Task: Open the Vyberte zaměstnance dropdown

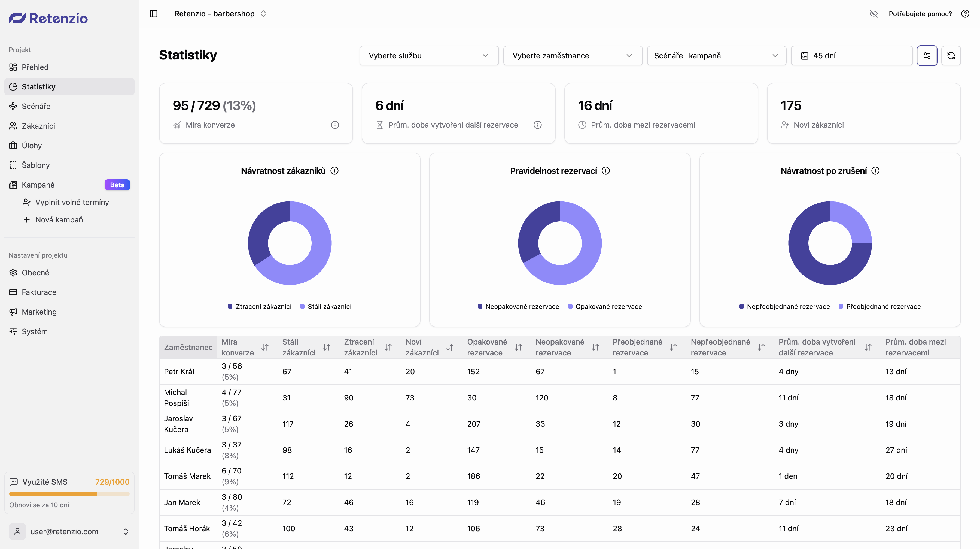Action: 573,56
